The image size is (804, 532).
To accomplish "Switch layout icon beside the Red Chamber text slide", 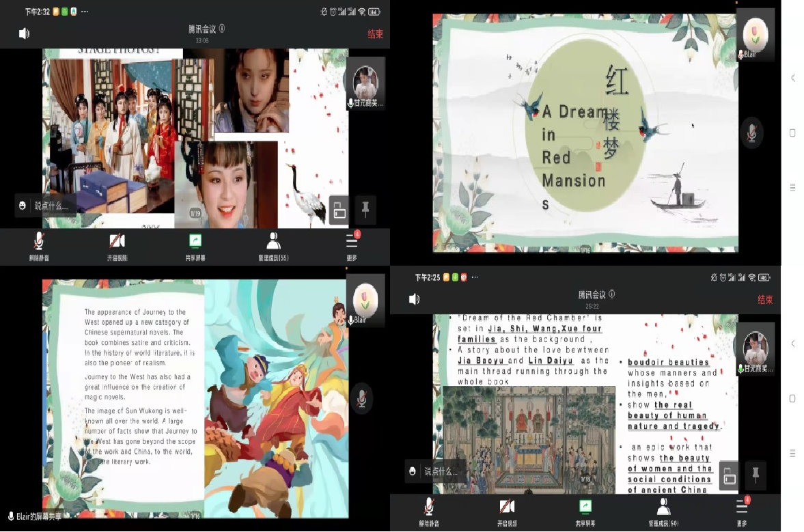I will [730, 476].
